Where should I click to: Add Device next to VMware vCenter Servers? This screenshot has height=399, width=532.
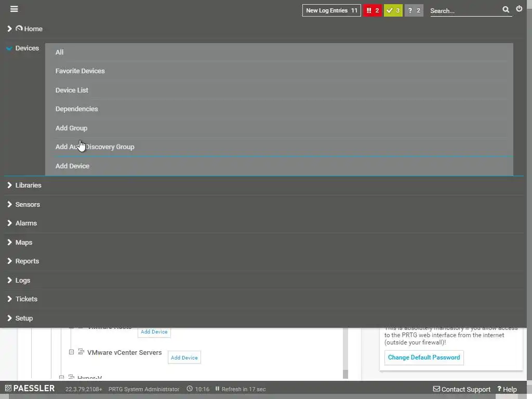[184, 357]
